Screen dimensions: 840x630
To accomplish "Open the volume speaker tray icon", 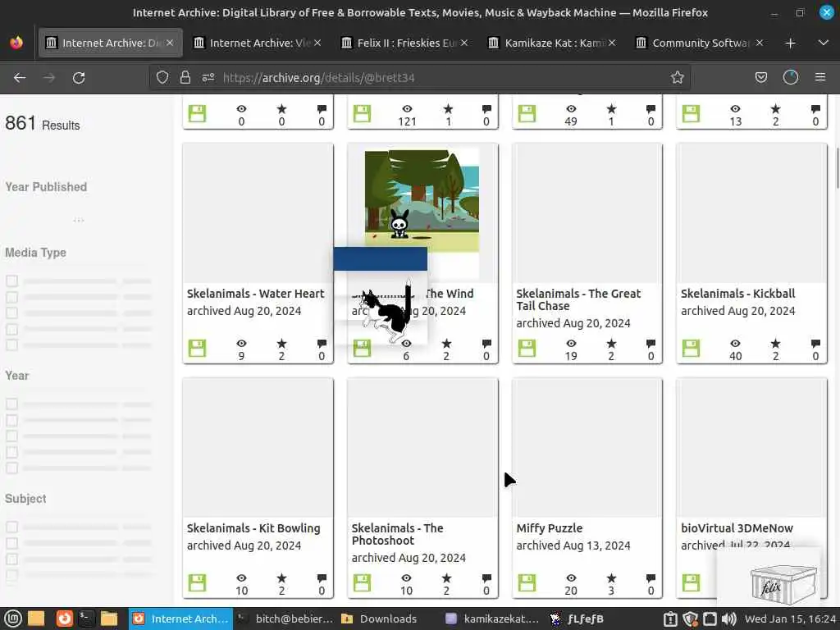I will pyautogui.click(x=728, y=619).
